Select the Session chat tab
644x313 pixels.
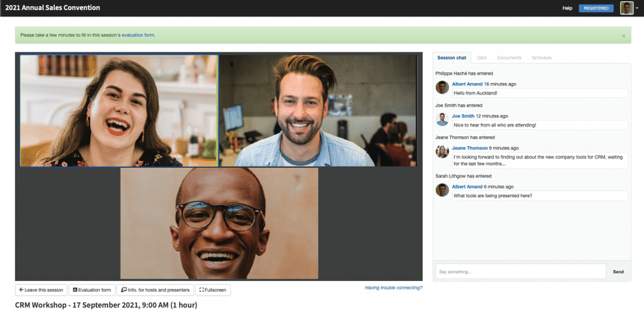pos(451,58)
